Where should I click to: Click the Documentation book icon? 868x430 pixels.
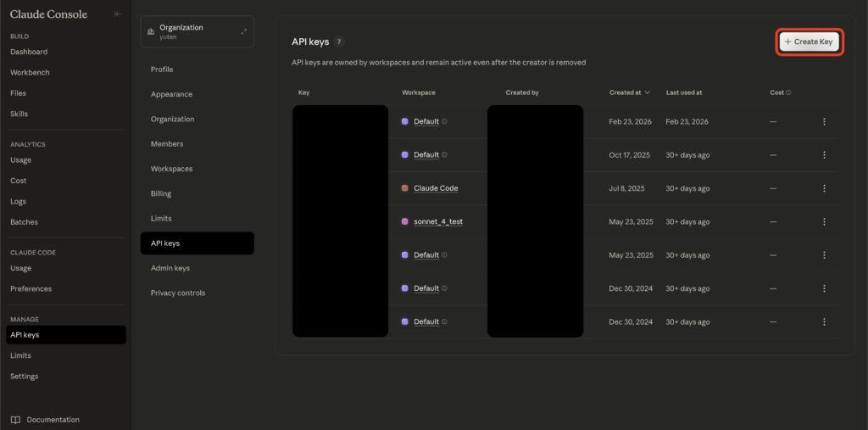point(15,420)
